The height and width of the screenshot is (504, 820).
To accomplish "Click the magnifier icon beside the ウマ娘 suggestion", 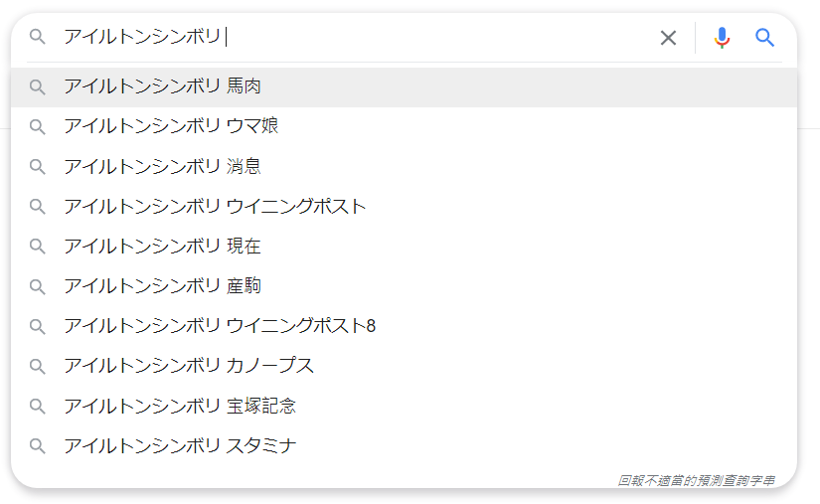I will pyautogui.click(x=37, y=126).
